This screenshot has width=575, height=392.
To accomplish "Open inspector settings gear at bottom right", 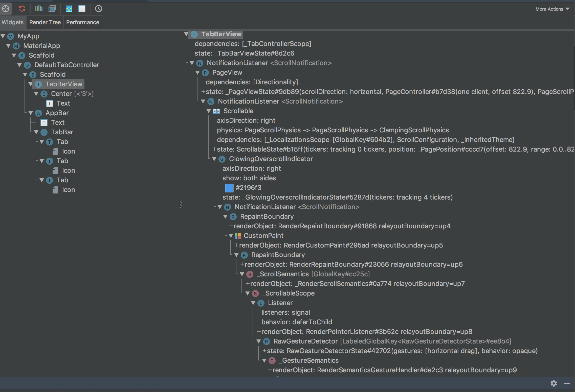I will click(554, 383).
